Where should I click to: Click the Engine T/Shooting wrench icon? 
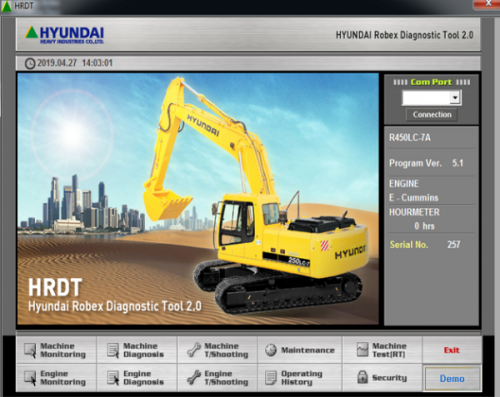[194, 378]
